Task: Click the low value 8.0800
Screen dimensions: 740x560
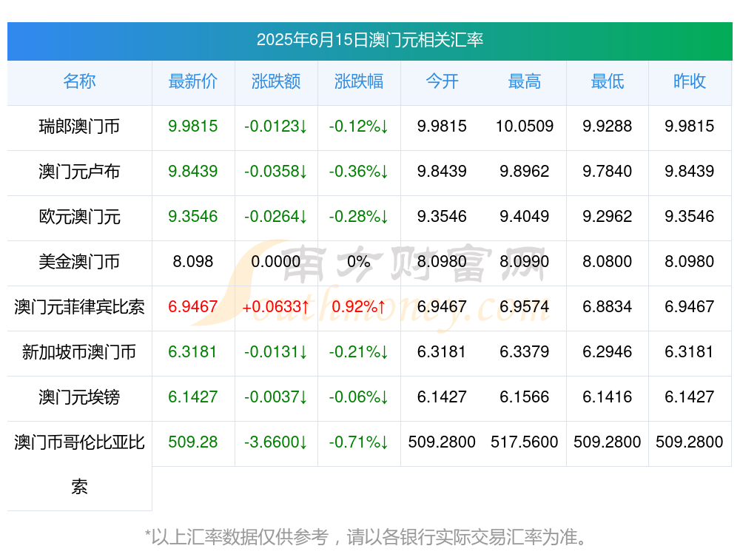Action: (608, 261)
